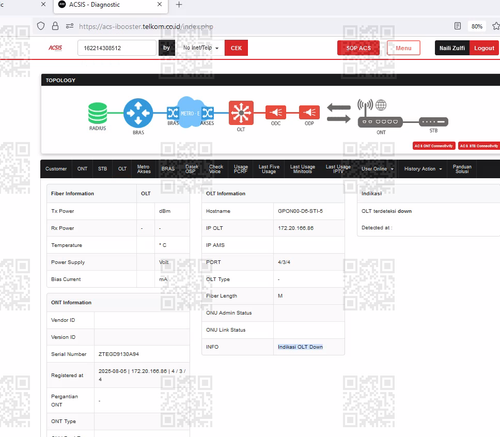The height and width of the screenshot is (437, 500).
Task: Click the customer number search input field
Action: coord(117,48)
